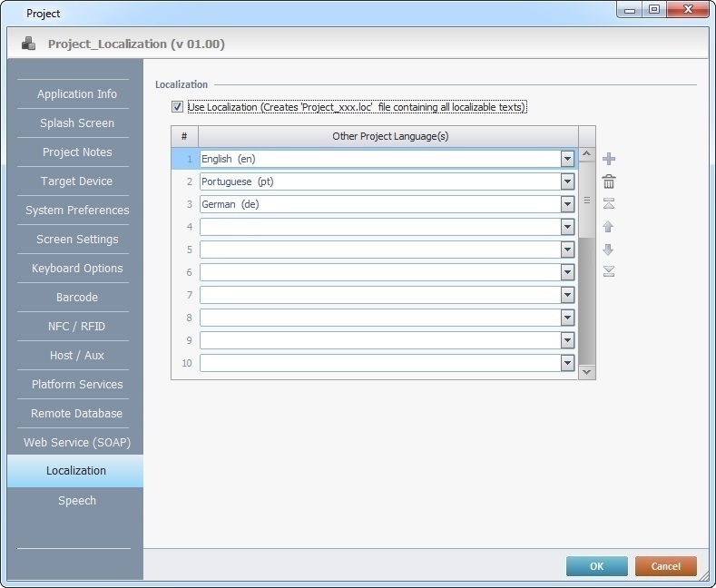
Task: Click the delete language trash icon
Action: pyautogui.click(x=609, y=181)
